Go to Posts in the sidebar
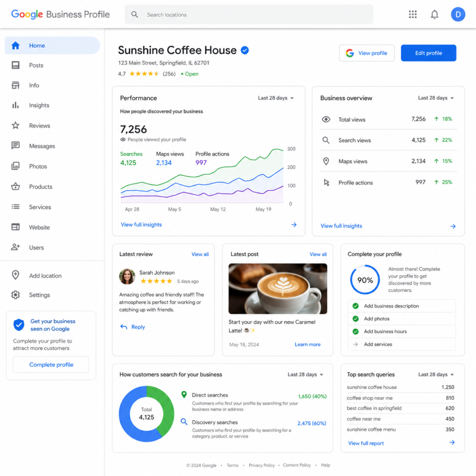 click(x=52, y=65)
